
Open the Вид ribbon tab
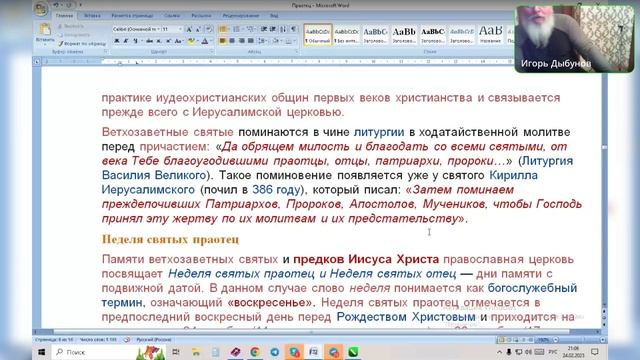point(274,16)
